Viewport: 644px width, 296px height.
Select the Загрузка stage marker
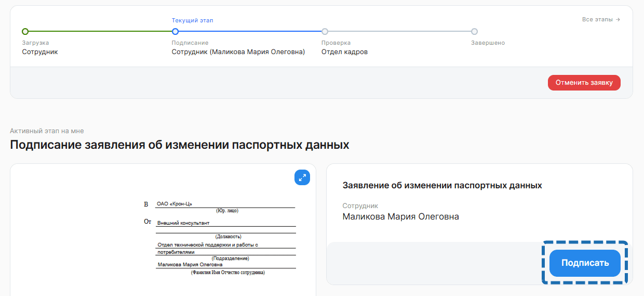(x=25, y=31)
